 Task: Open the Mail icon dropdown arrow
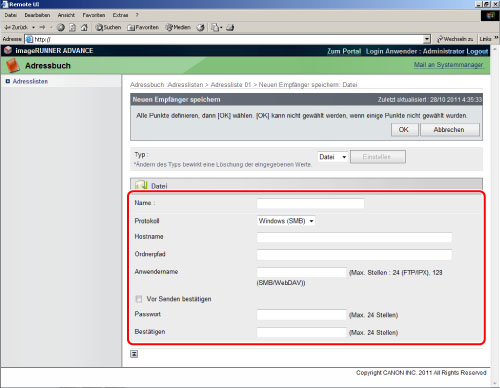pos(221,28)
